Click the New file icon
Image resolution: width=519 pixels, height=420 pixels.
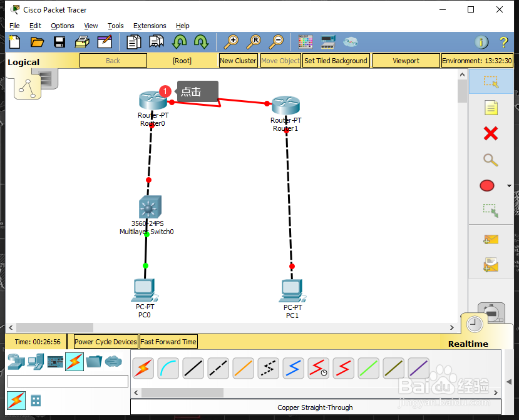(14, 42)
